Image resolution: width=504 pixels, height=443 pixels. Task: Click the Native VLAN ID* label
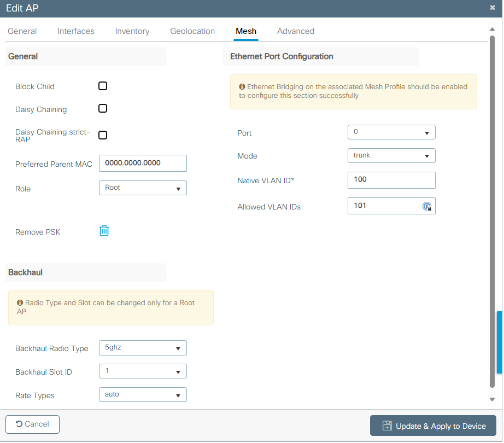[266, 180]
